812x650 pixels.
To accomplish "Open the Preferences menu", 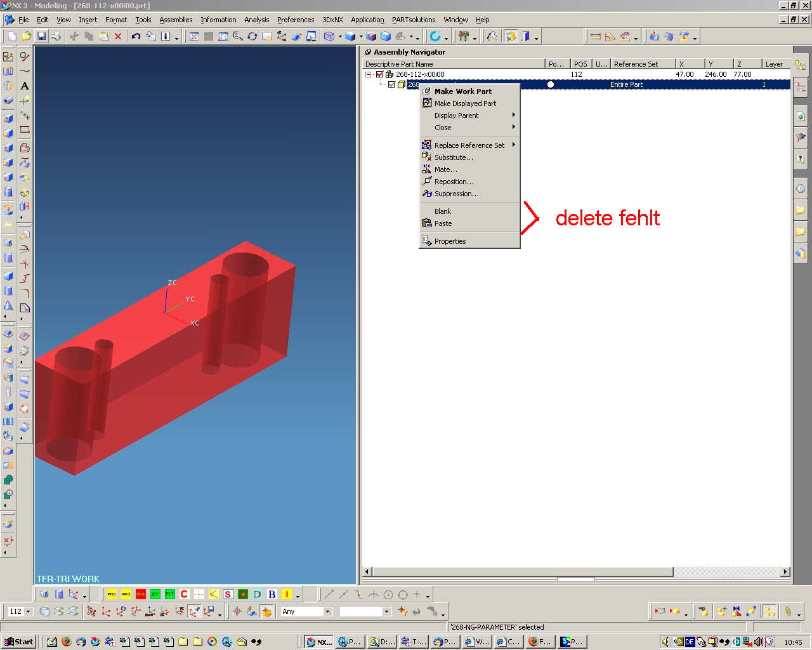I will click(296, 20).
